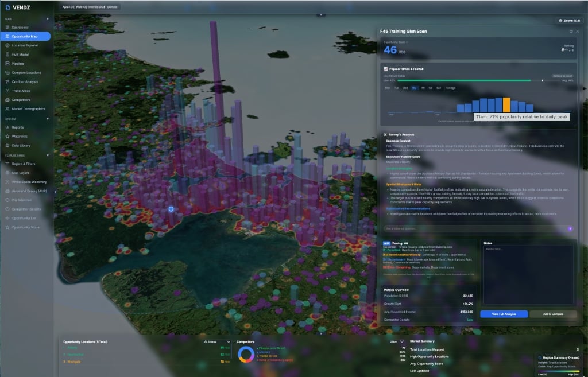Image resolution: width=588 pixels, height=377 pixels.
Task: Select the Mon day tab
Action: pos(388,88)
